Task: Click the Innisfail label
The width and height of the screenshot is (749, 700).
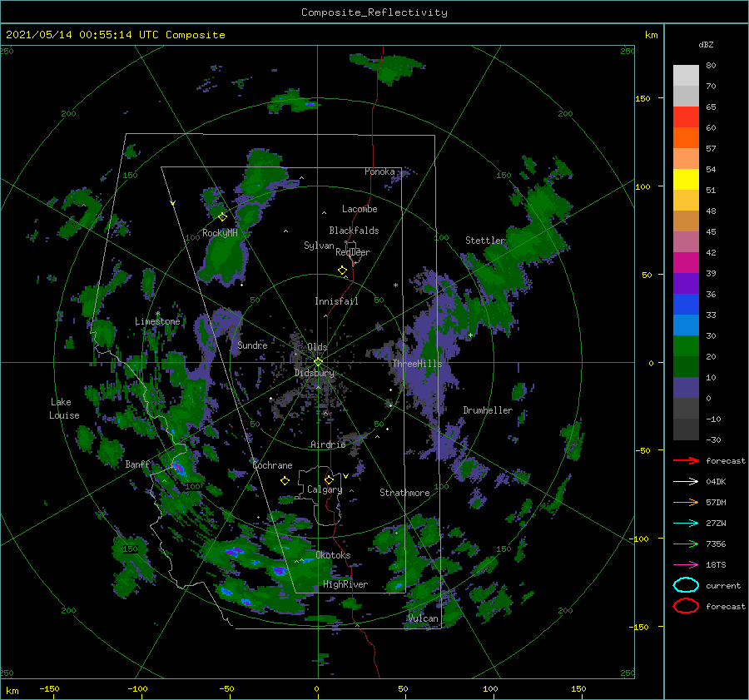Action: [336, 301]
